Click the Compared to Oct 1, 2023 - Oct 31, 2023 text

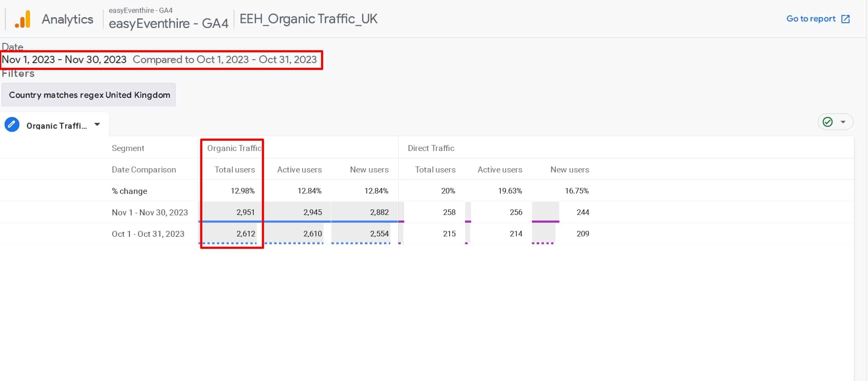225,60
